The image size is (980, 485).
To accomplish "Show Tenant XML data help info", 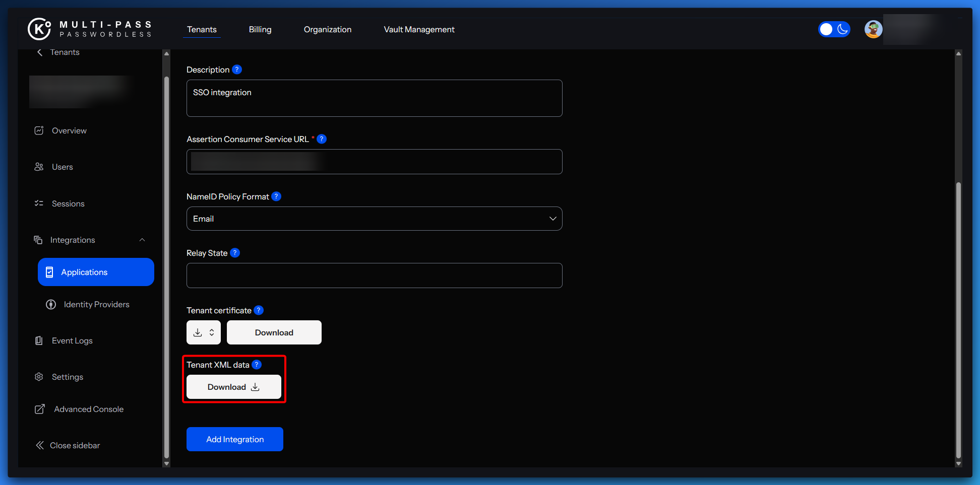I will pyautogui.click(x=257, y=365).
